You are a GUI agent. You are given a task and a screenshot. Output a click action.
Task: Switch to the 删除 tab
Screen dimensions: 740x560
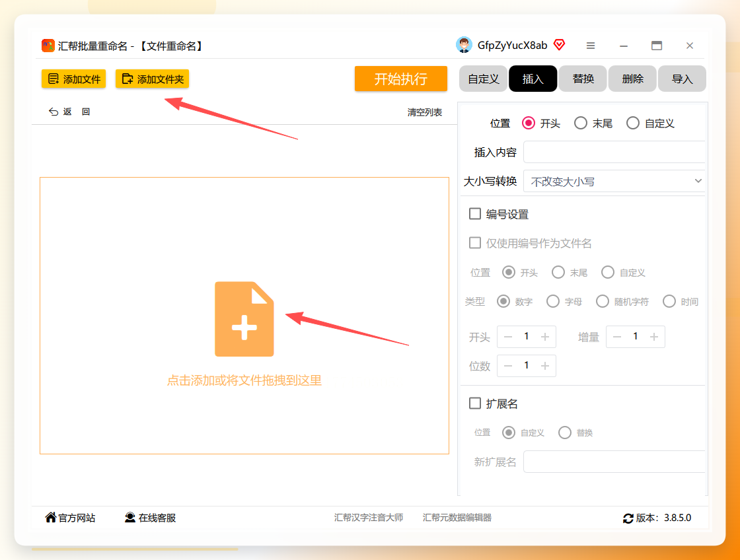(632, 79)
